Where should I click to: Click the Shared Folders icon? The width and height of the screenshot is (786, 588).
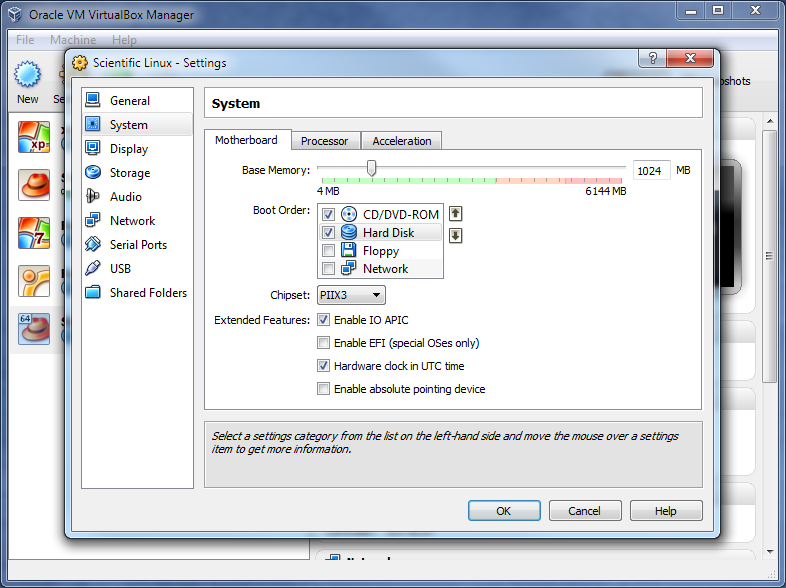click(93, 292)
